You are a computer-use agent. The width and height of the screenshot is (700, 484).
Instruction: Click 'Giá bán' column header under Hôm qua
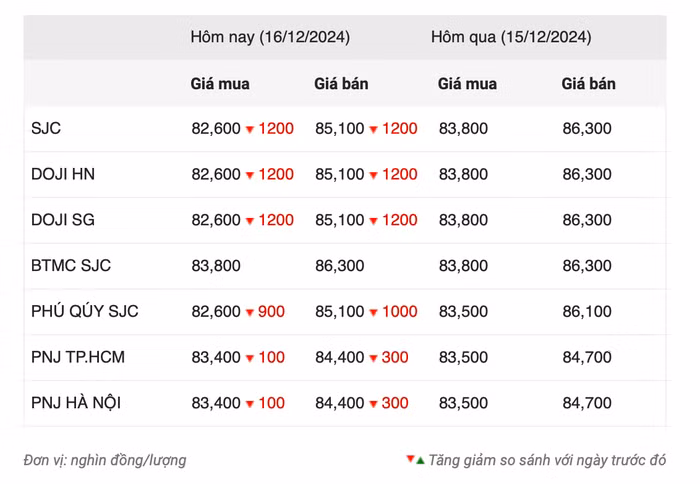(588, 84)
